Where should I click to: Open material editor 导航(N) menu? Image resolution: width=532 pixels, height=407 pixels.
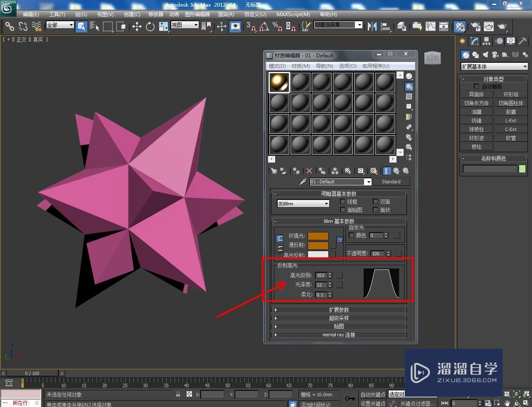tap(324, 66)
